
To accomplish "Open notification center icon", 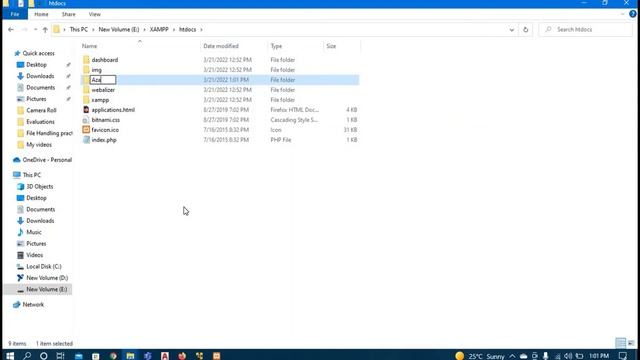I will [623, 356].
